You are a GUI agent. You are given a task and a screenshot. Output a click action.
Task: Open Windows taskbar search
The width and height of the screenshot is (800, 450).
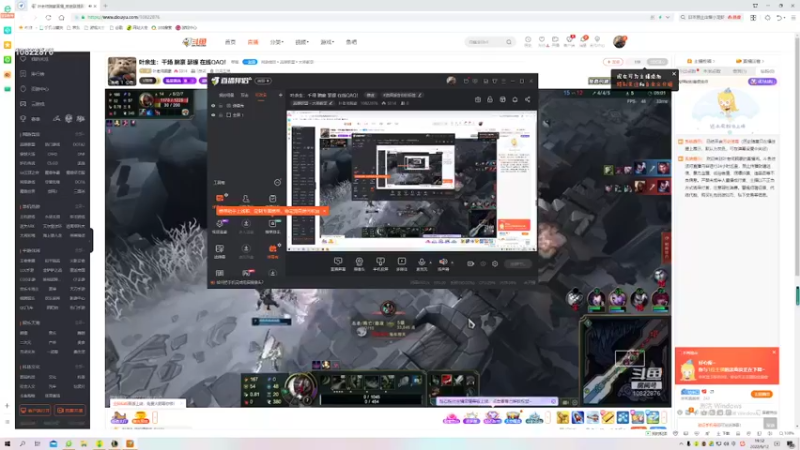(22, 444)
